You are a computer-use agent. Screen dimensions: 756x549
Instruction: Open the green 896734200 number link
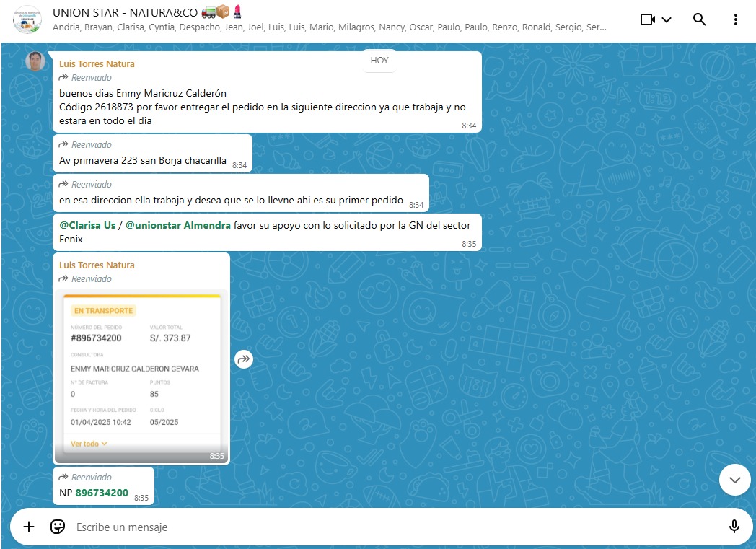[102, 493]
